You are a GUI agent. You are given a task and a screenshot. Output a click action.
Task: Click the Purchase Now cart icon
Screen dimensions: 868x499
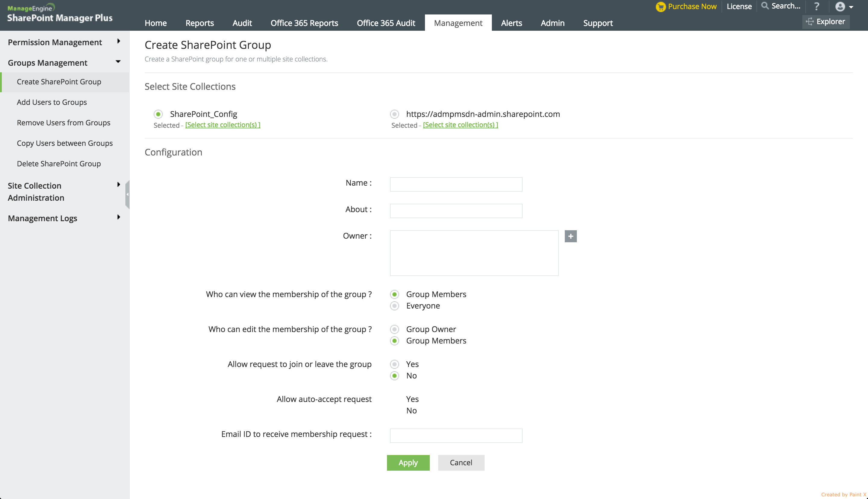(x=660, y=7)
